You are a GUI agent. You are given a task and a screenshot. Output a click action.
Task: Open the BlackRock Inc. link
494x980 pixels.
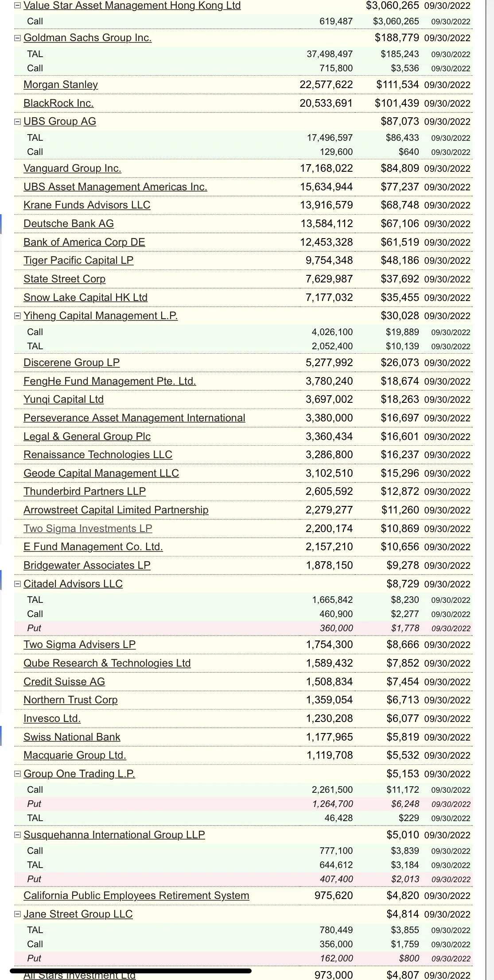(x=58, y=103)
